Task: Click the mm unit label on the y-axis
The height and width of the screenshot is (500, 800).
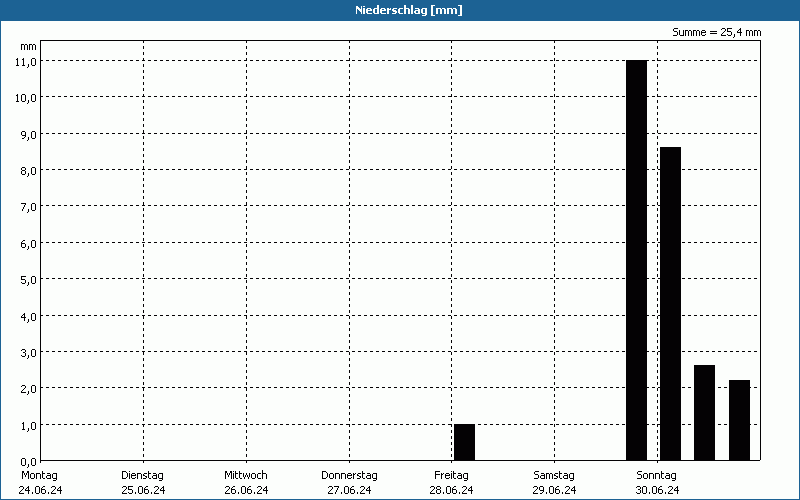Action: tap(28, 47)
